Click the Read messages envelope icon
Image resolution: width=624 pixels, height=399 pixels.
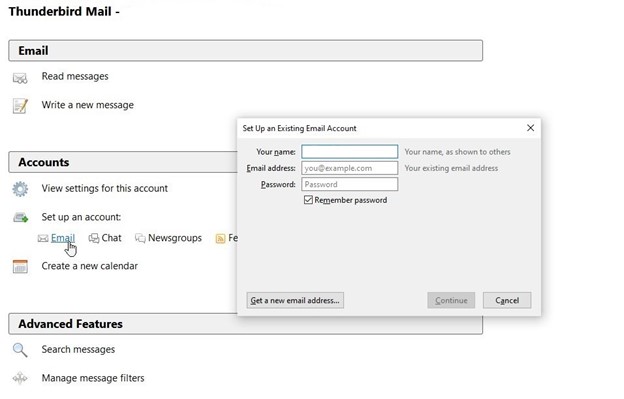point(20,78)
